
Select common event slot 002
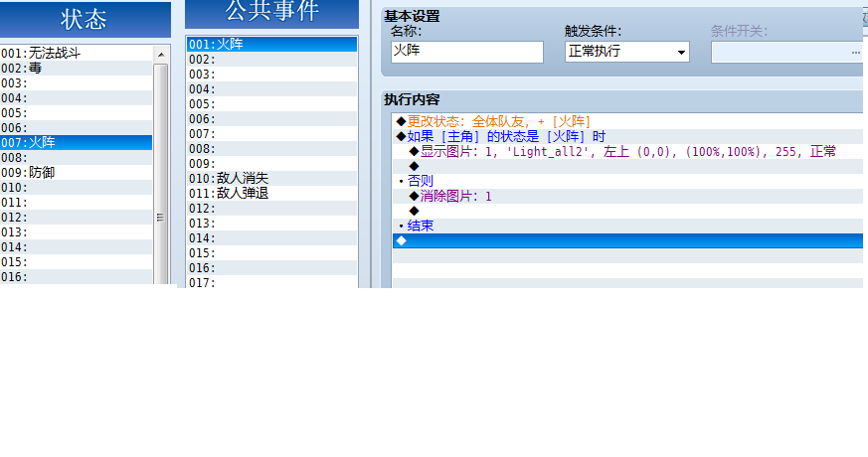click(x=271, y=60)
